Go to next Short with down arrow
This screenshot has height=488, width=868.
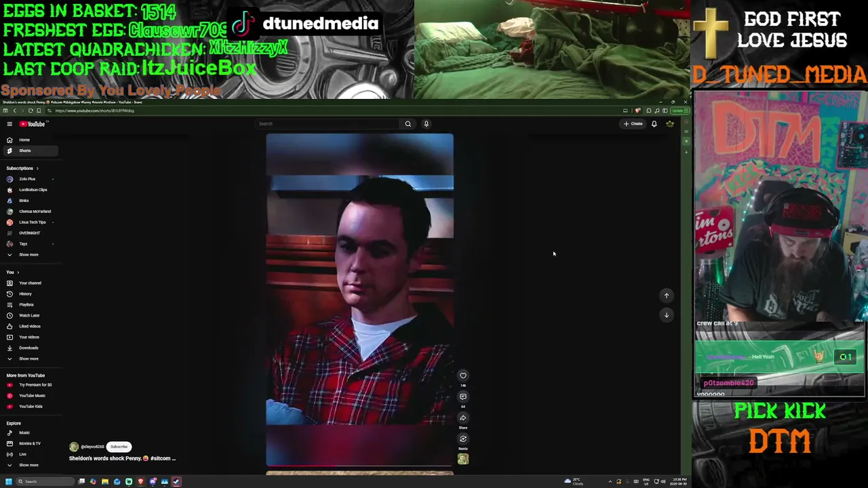(667, 314)
